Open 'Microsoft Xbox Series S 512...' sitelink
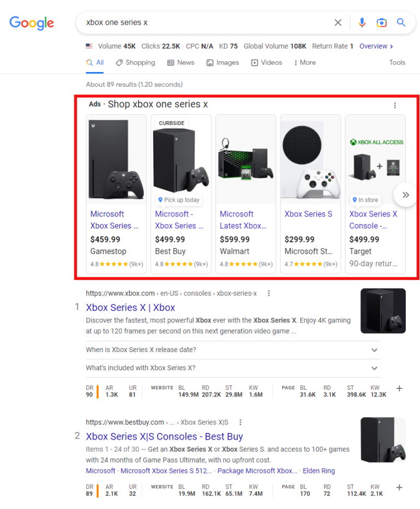420x509 pixels. point(166,471)
